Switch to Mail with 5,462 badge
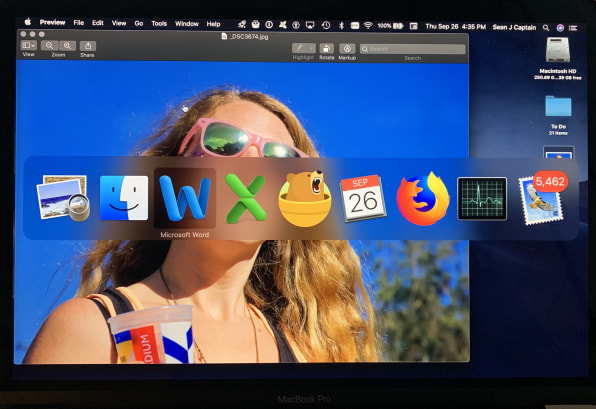This screenshot has height=409, width=596. pos(542,198)
